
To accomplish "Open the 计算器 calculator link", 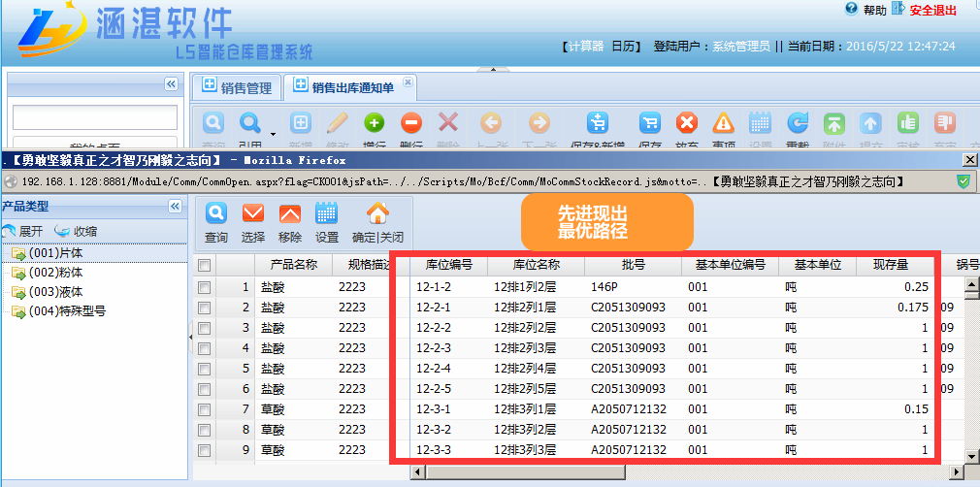I will pos(585,46).
